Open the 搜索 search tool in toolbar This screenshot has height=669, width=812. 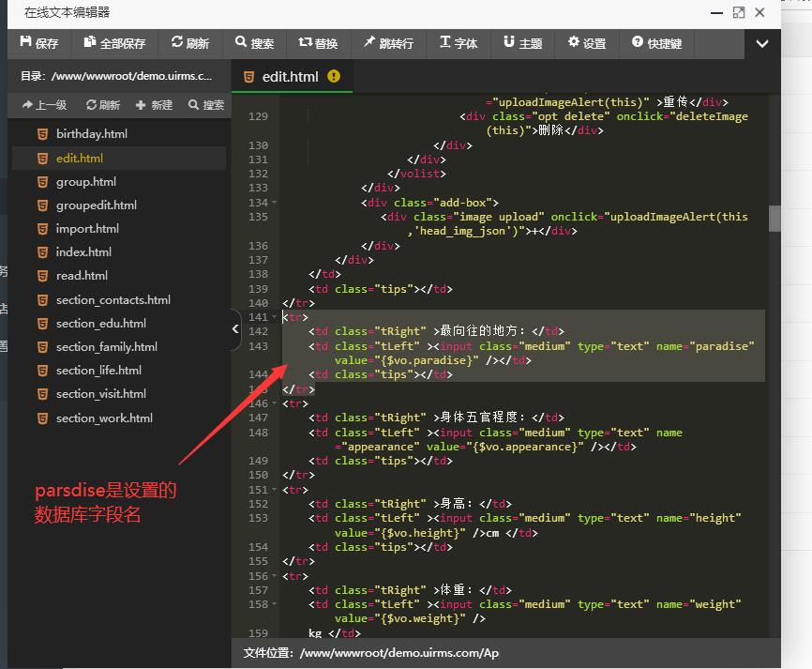point(254,43)
